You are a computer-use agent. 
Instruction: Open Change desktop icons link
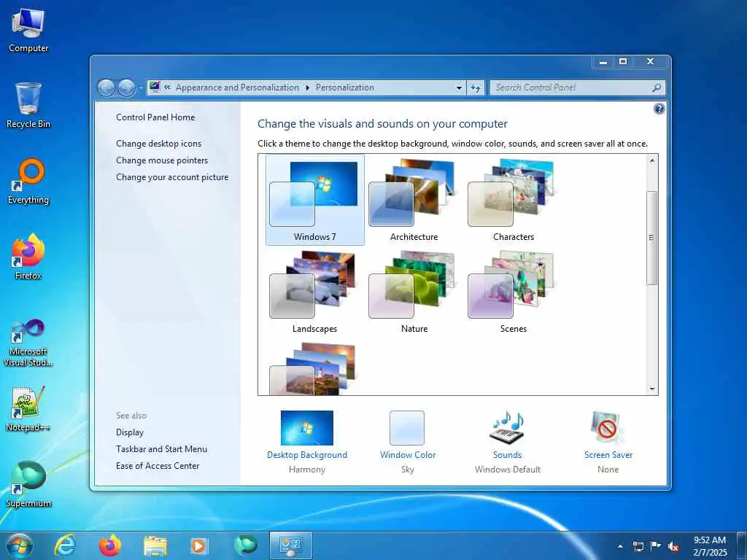pos(158,144)
